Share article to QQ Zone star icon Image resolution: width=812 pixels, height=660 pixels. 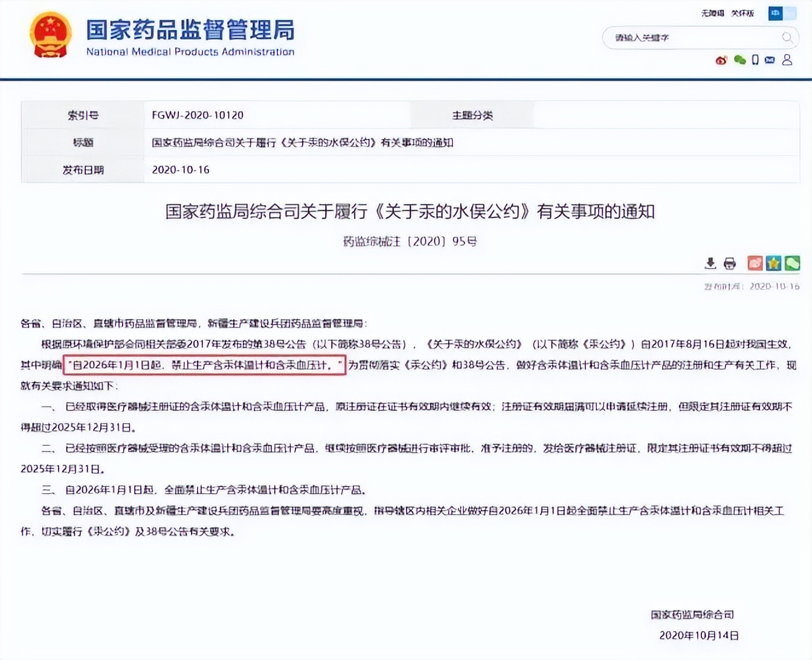tap(773, 263)
